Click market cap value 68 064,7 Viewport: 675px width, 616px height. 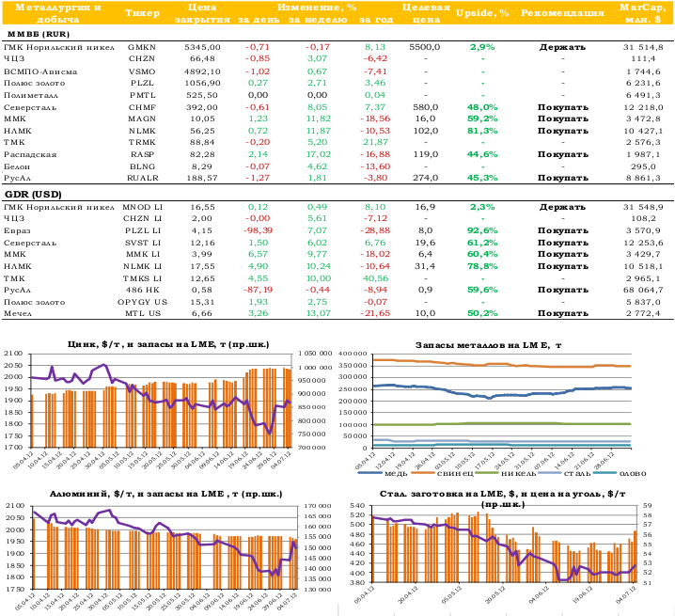click(643, 290)
